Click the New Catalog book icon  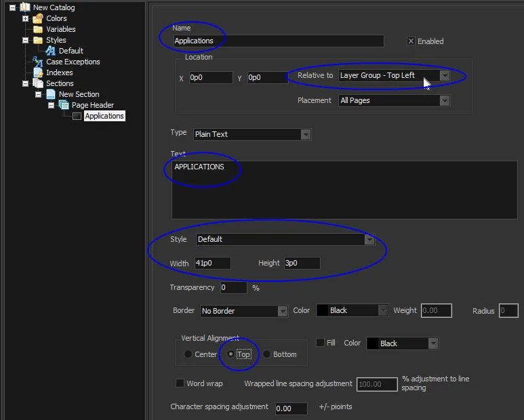pyautogui.click(x=25, y=7)
